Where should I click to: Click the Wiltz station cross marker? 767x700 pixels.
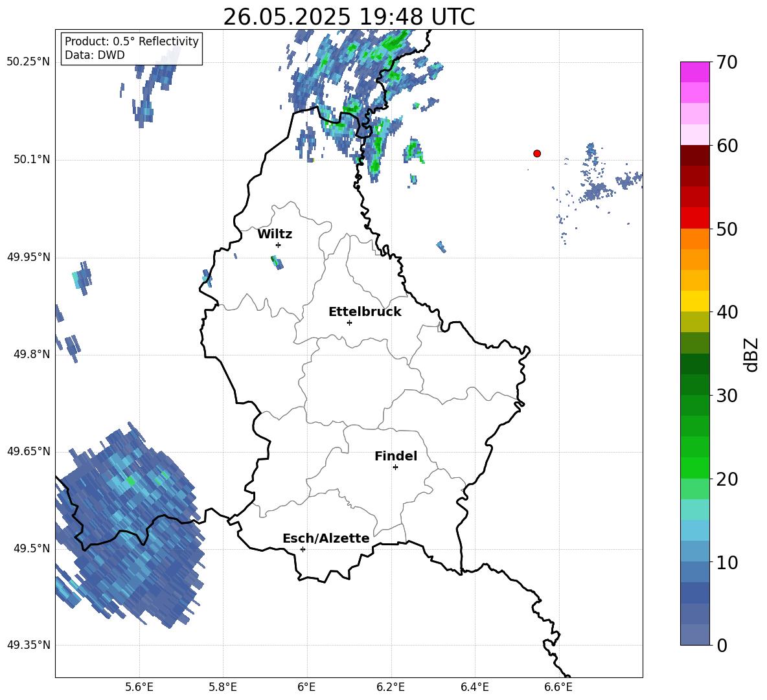point(279,245)
